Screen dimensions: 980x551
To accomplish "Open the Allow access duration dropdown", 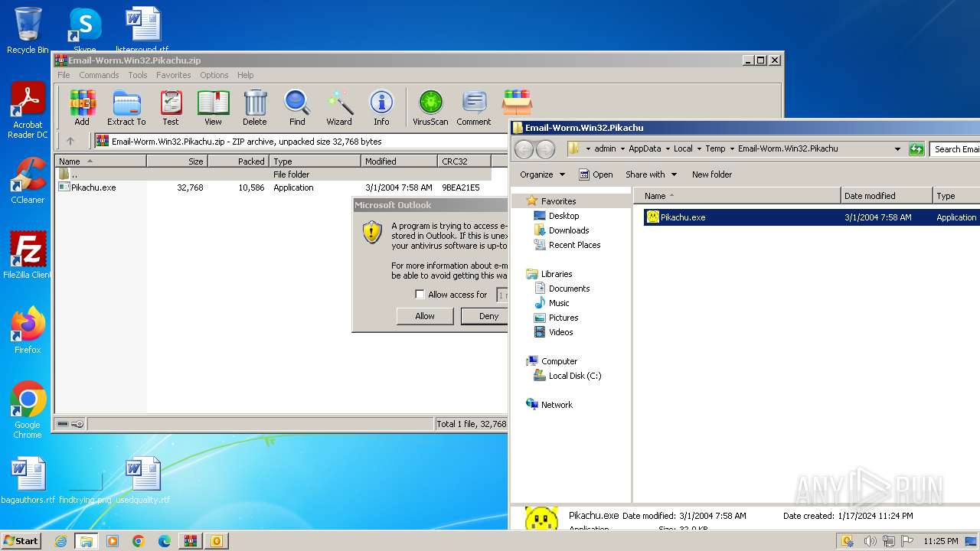I will (502, 295).
